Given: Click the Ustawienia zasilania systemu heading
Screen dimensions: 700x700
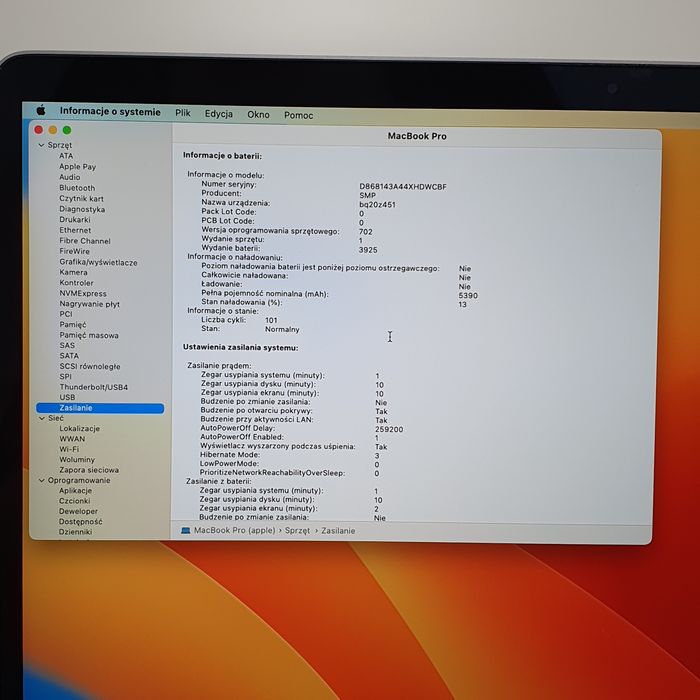Looking at the screenshot, I should click(x=240, y=347).
